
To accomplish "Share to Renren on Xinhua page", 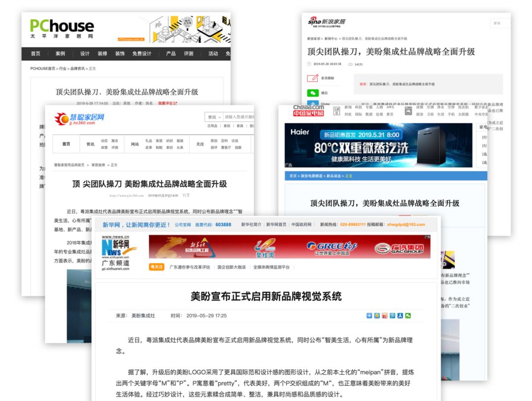I will click(400, 315).
